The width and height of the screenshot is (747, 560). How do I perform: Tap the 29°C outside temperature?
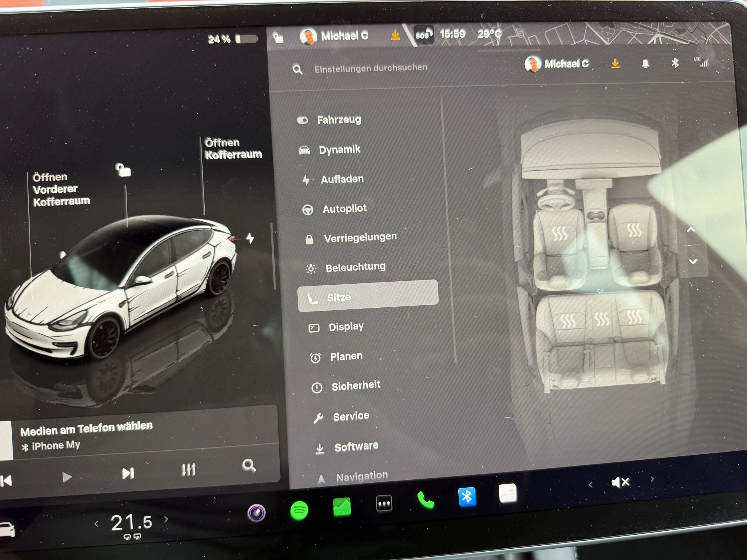click(x=490, y=34)
